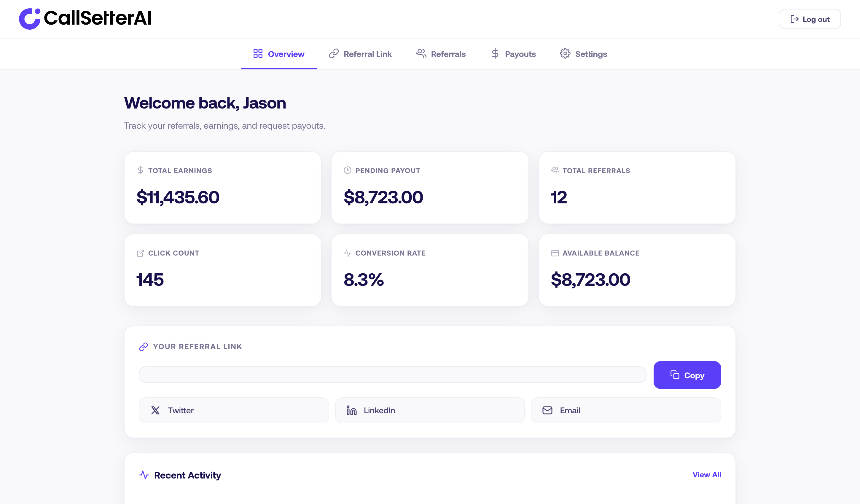Open View All recent activity
Image resolution: width=860 pixels, height=504 pixels.
[x=707, y=474]
